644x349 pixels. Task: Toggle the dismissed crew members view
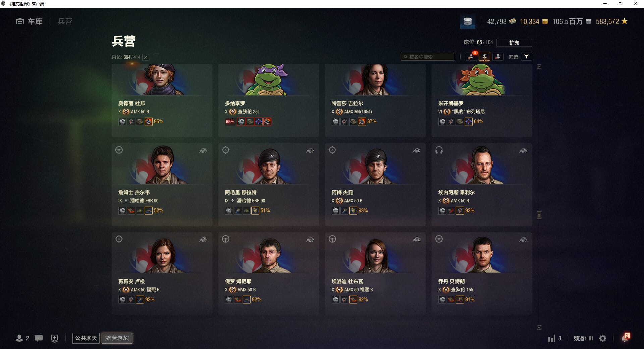[x=498, y=57]
